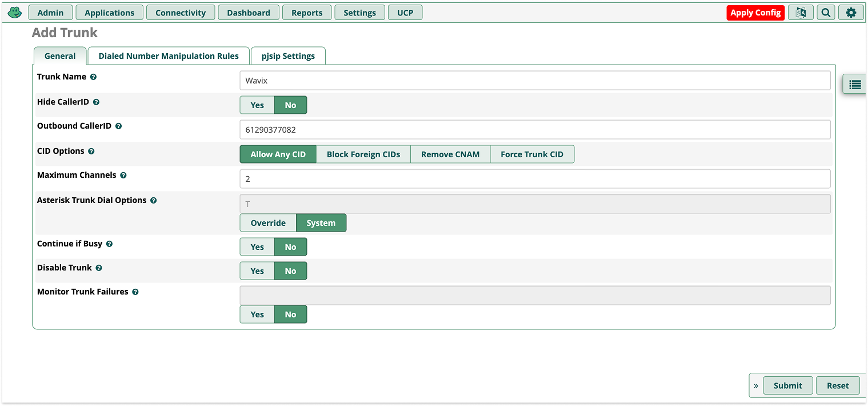The image size is (868, 406).
Task: Set Disable Trunk to Yes
Action: (257, 270)
